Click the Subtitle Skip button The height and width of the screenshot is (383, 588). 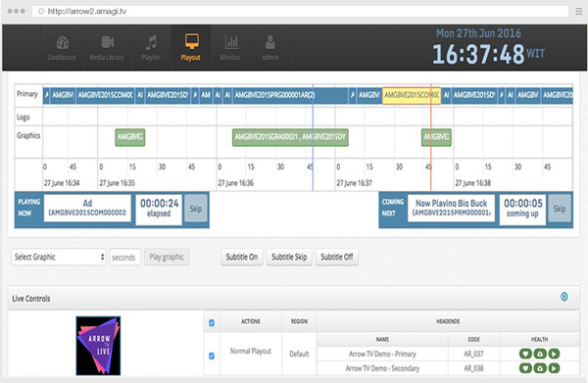(289, 257)
